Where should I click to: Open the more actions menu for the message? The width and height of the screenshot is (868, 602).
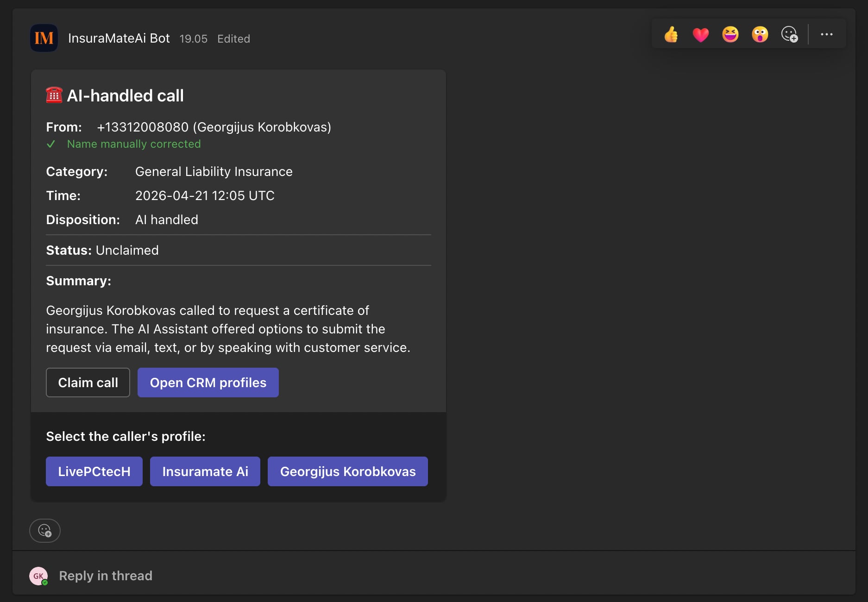coord(827,34)
